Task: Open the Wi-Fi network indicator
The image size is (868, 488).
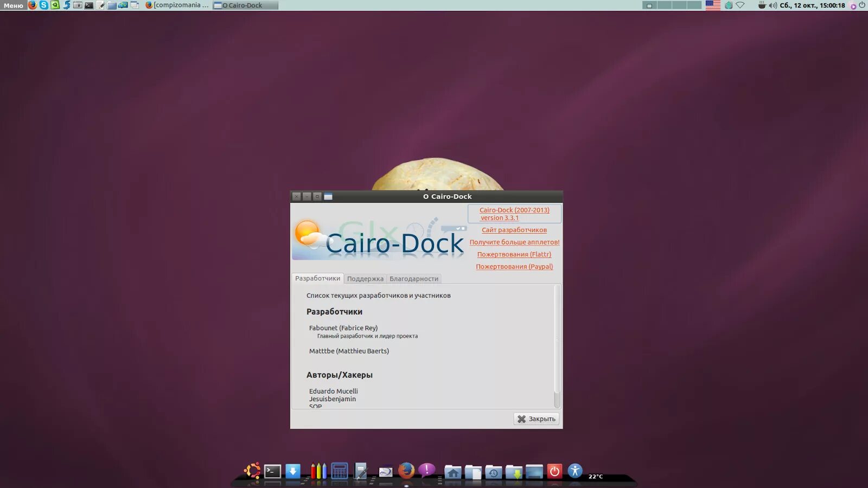Action: [x=741, y=5]
